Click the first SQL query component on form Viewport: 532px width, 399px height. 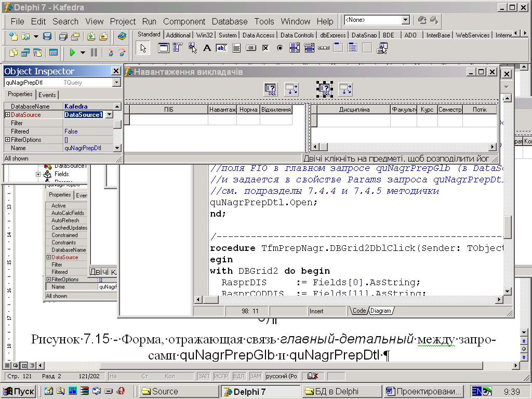[271, 89]
